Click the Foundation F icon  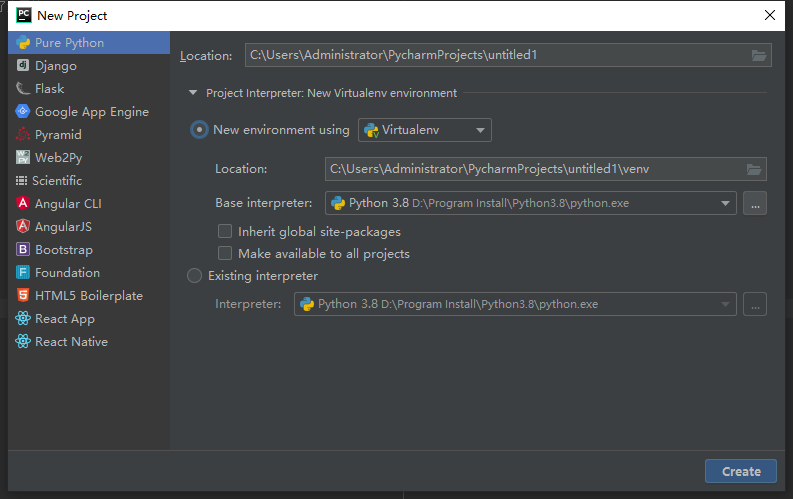coord(23,273)
